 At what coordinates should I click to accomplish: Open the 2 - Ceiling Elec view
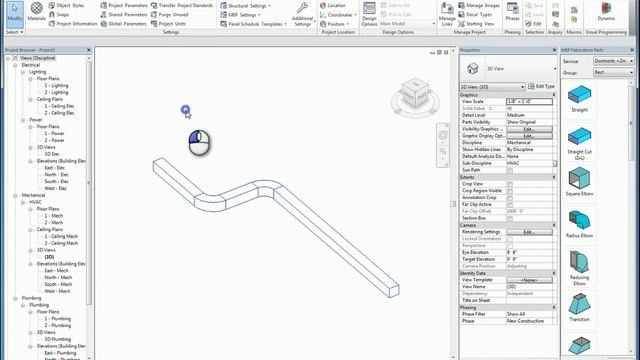click(x=59, y=113)
